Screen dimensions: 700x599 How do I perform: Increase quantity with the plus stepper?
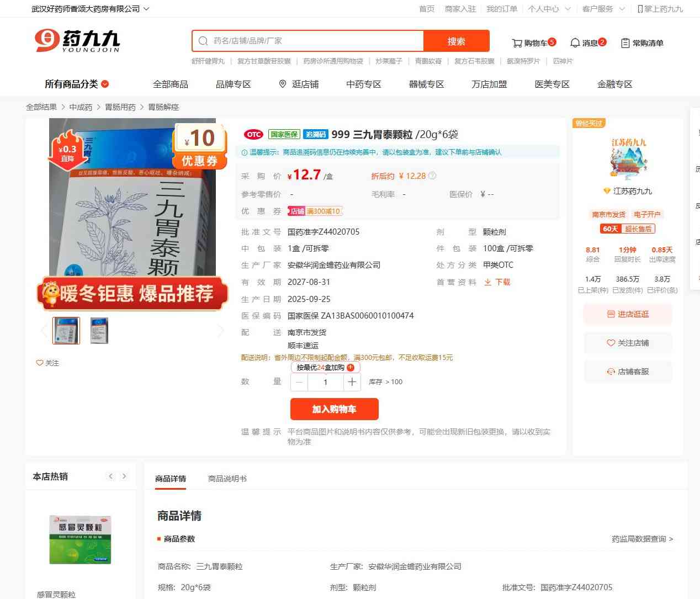(352, 382)
